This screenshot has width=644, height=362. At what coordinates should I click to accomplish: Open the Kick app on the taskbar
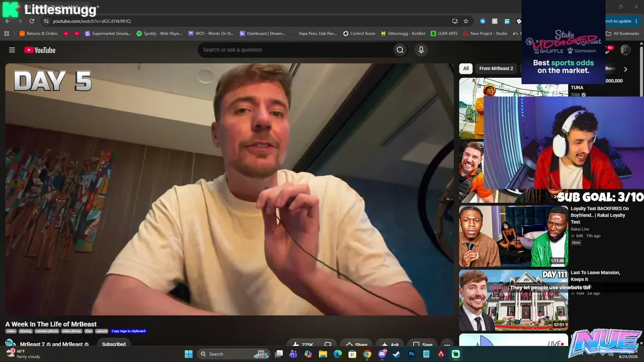tap(456, 354)
